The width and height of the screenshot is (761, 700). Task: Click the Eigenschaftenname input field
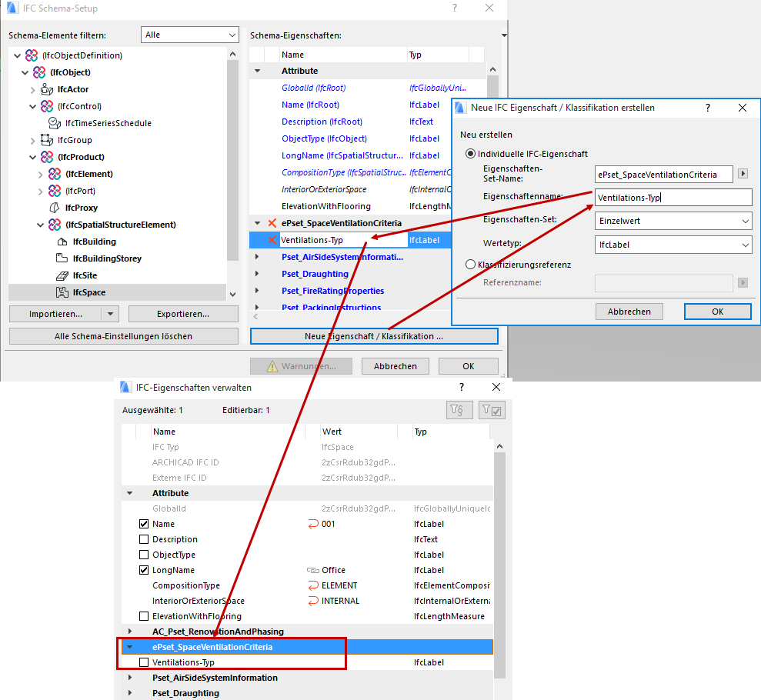(673, 198)
